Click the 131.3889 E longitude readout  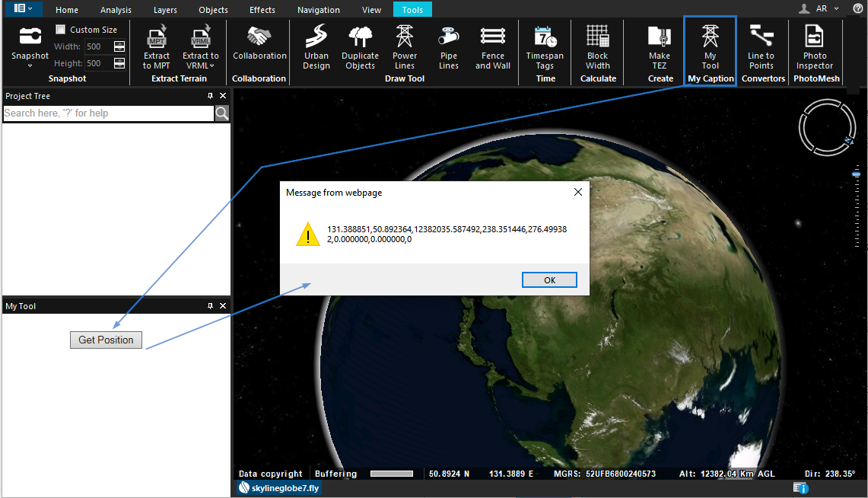511,474
